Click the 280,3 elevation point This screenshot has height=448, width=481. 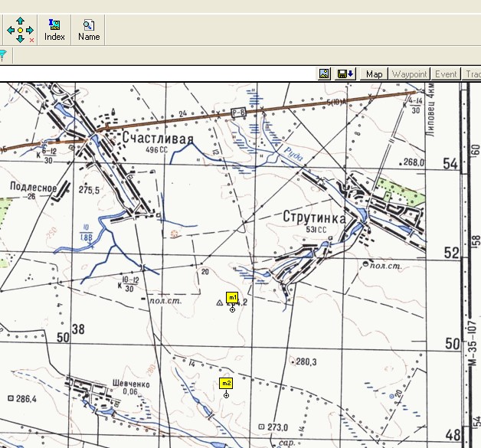(306, 361)
